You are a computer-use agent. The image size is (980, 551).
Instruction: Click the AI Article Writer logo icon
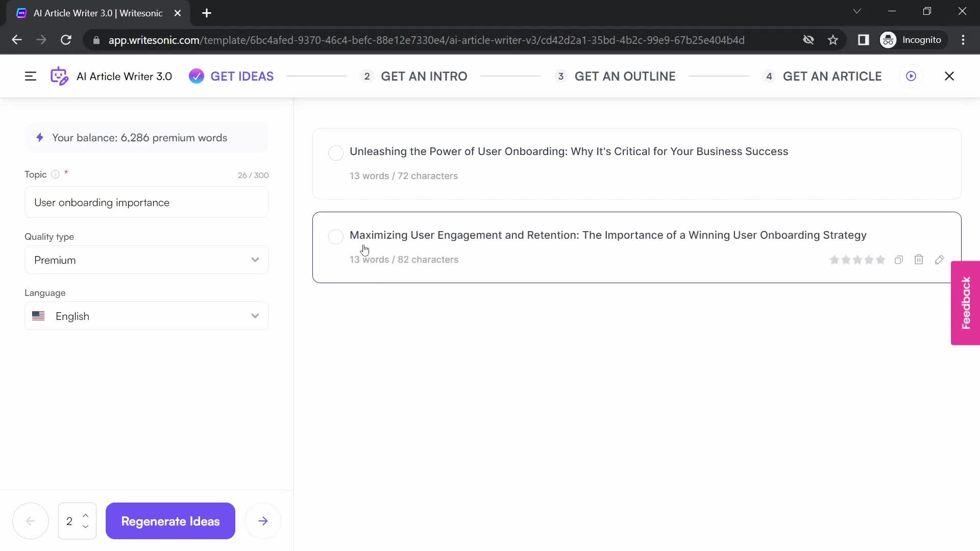(59, 76)
